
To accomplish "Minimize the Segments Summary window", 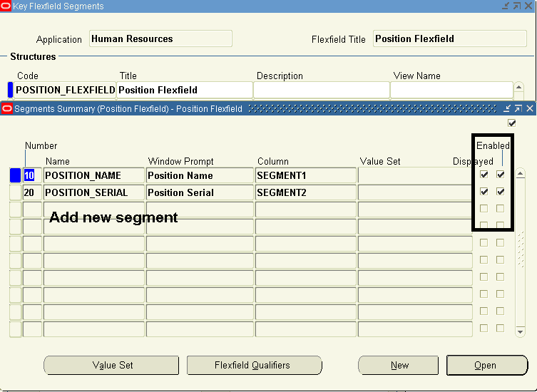I will pyautogui.click(x=507, y=109).
